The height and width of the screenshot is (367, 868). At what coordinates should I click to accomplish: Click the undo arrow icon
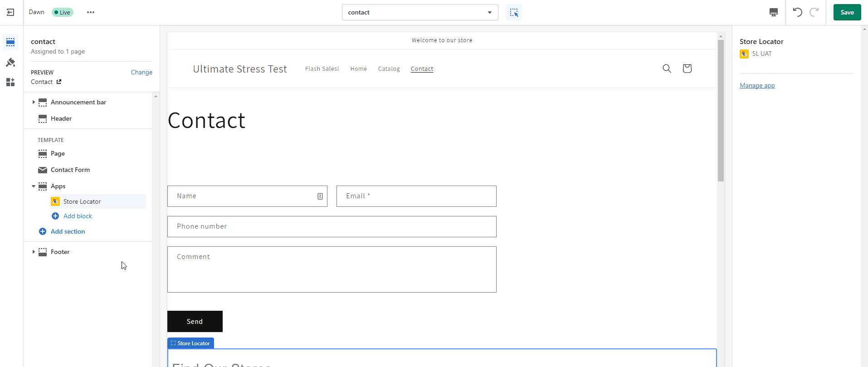[x=797, y=12]
